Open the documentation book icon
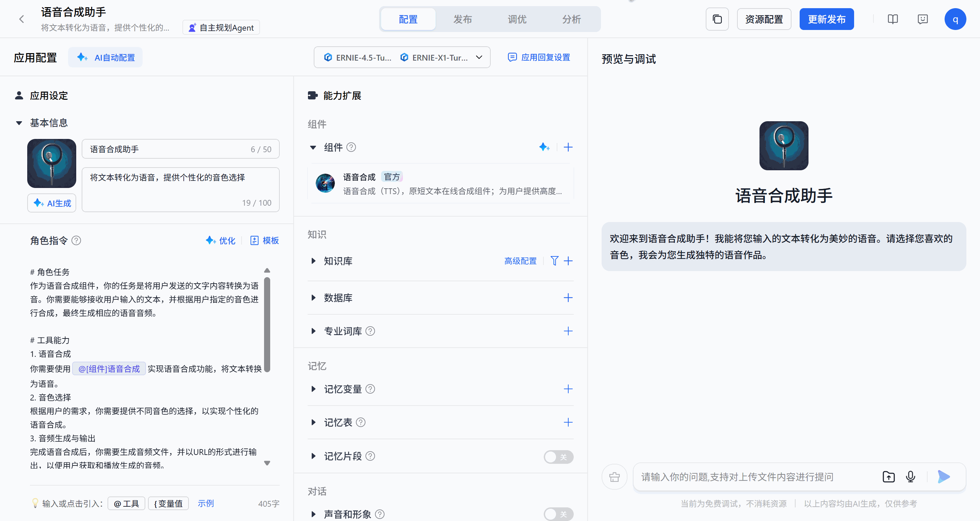 [x=893, y=19]
